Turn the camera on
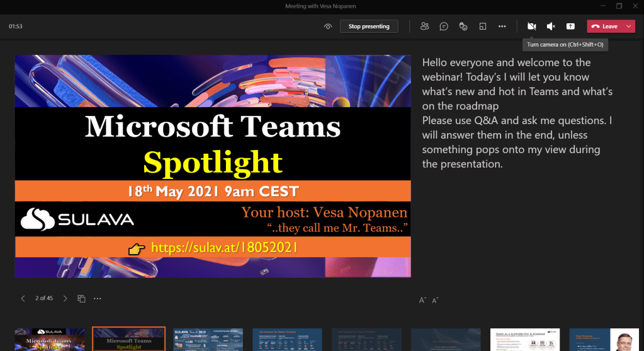644x351 pixels. coord(531,26)
